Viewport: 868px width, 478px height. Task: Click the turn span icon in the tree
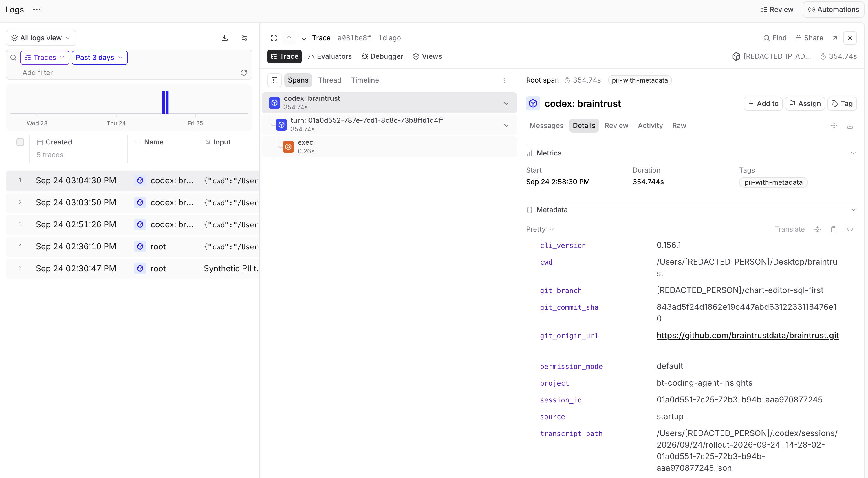(281, 124)
